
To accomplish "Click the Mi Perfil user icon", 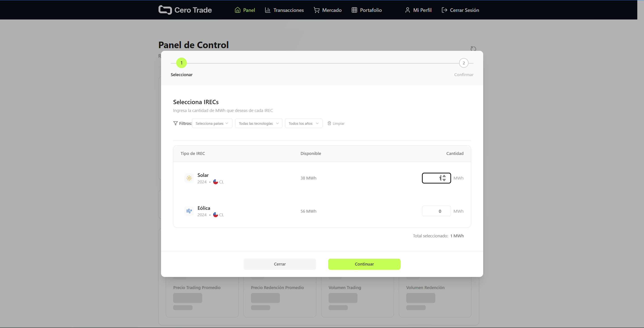I will (408, 10).
